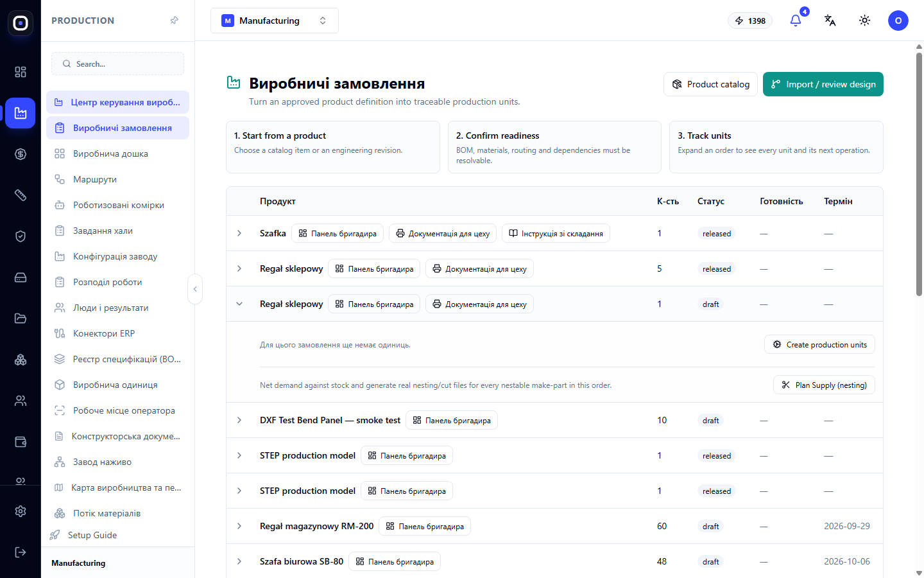Pin the Production sidebar
Screen dimensions: 924x578
(174, 21)
